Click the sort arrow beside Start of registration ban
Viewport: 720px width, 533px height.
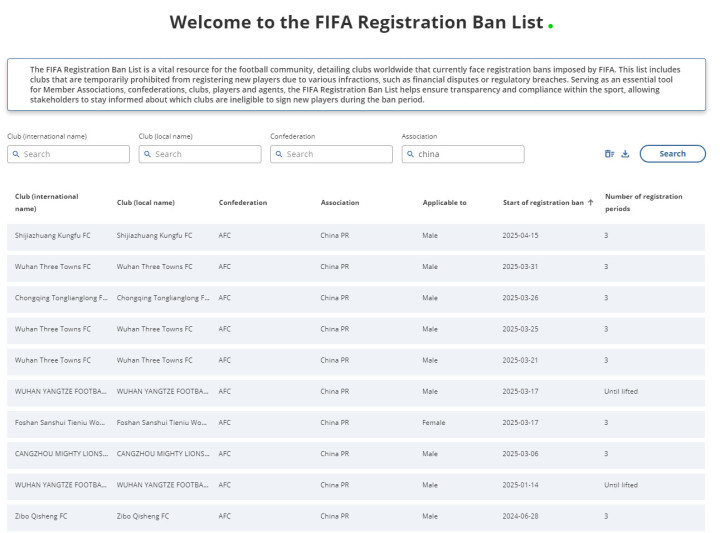pyautogui.click(x=591, y=202)
